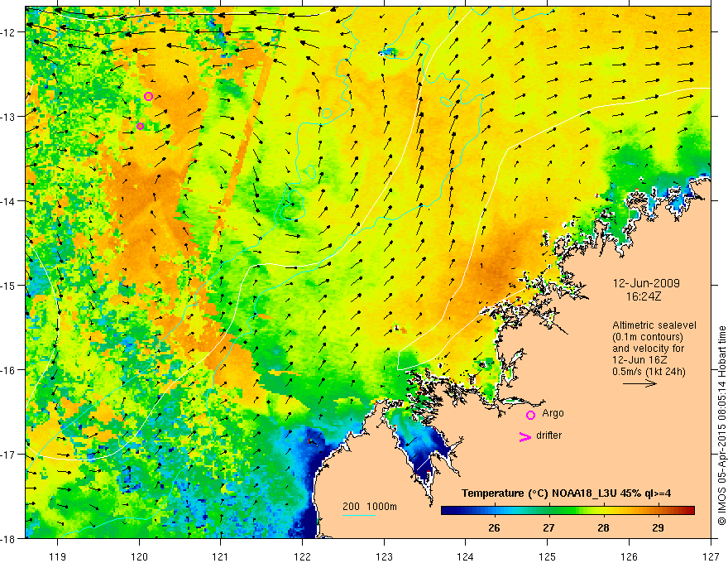Viewport: 728px width, 563px height.
Task: Click the vertical IMOS copyright timestamp text
Action: 721,426
